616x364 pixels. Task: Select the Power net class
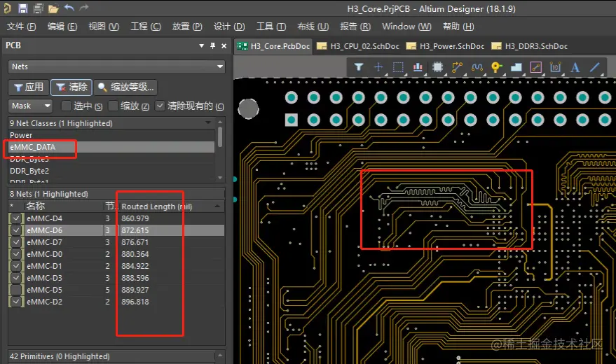pyautogui.click(x=111, y=135)
